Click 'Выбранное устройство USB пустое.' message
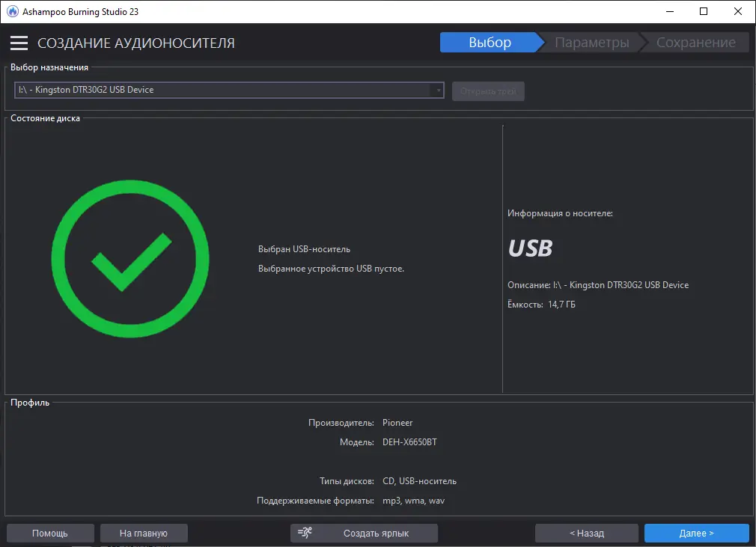Viewport: 756px width, 547px height. [x=332, y=269]
